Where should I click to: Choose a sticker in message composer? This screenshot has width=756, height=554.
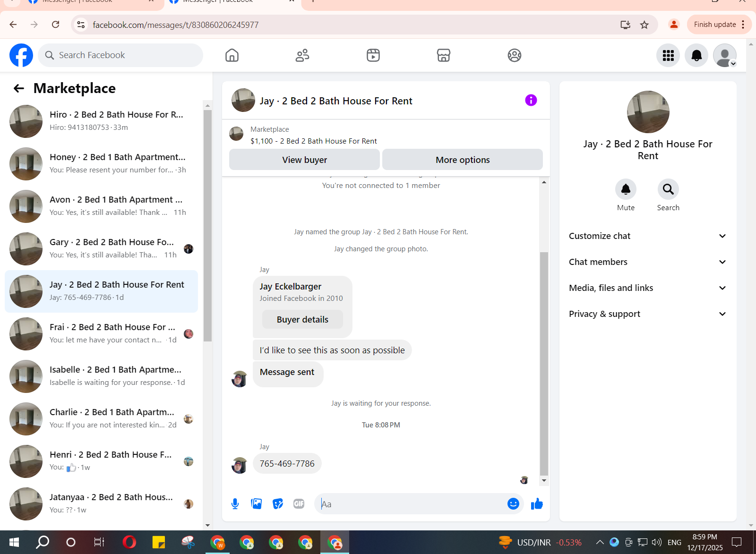tap(278, 504)
